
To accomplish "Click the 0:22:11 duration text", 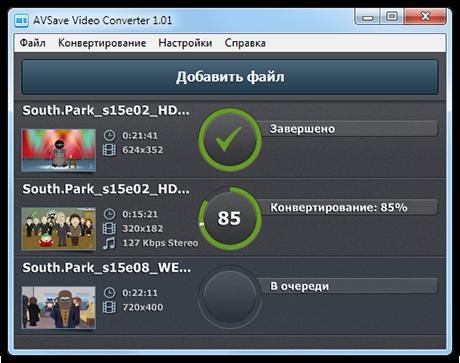I will pyautogui.click(x=140, y=293).
